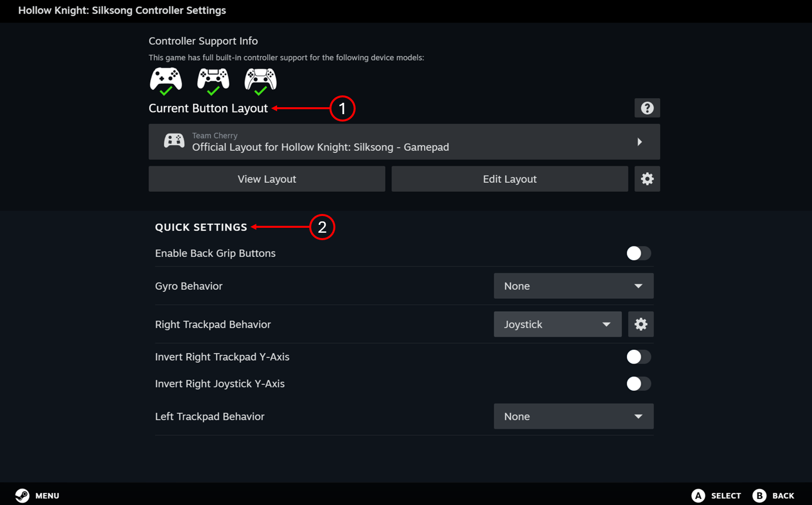The height and width of the screenshot is (505, 812).
Task: Toggle Invert Right Joystick Y-Axis switch
Action: (x=639, y=384)
